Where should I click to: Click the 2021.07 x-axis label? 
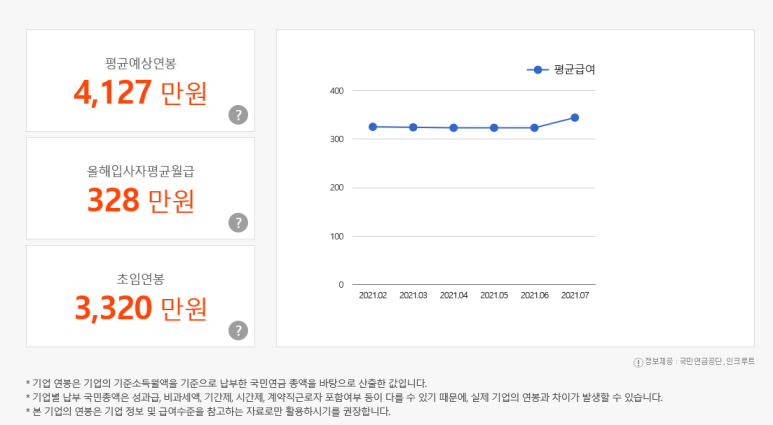tap(575, 296)
